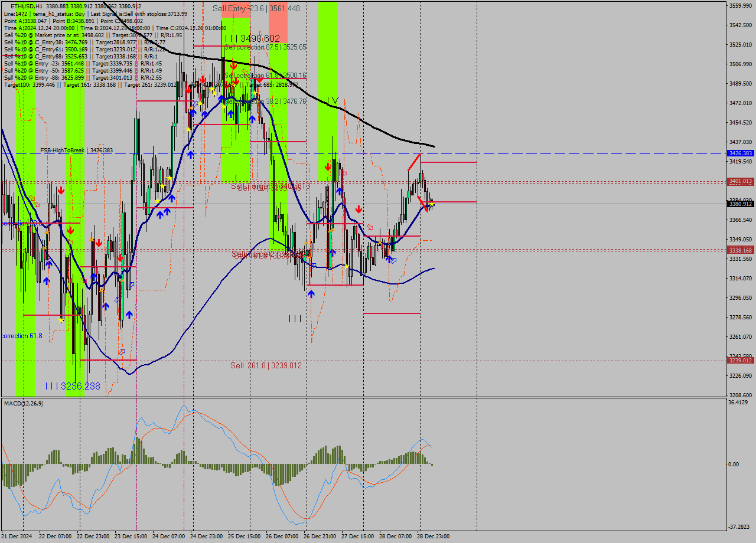Select the 'Sell Entry -23.6 | 3561.448' label
Viewport: 756px width, 543px height.
tap(256, 8)
